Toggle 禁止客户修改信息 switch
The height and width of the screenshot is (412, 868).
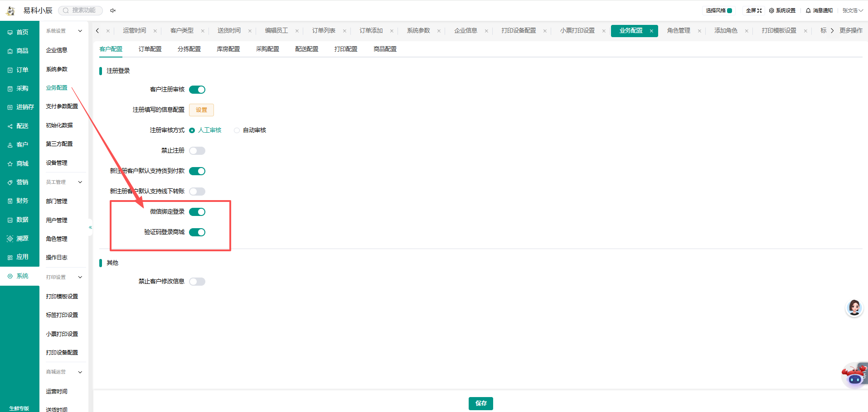197,282
